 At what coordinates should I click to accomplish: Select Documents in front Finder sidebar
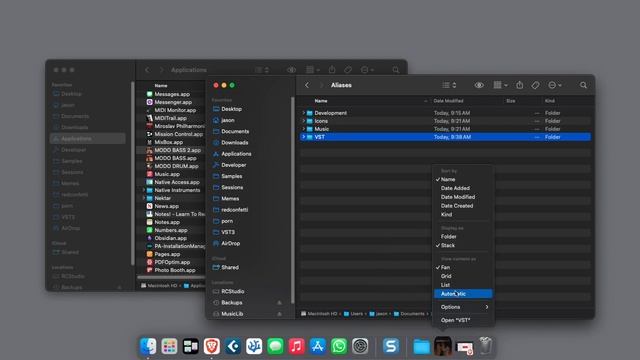235,131
